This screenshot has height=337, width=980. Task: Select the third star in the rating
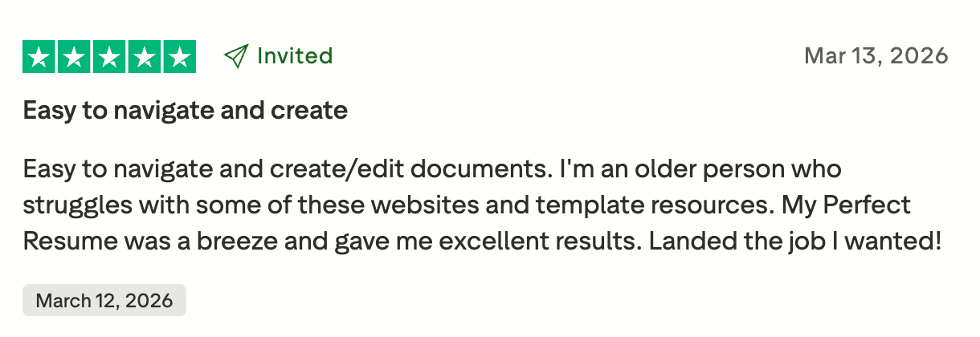(x=109, y=56)
